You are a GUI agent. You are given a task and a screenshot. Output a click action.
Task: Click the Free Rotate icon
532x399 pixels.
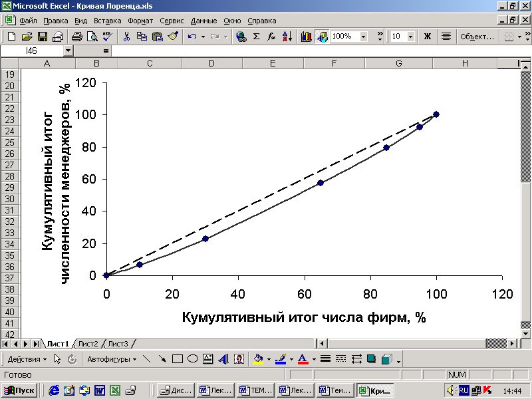click(72, 359)
